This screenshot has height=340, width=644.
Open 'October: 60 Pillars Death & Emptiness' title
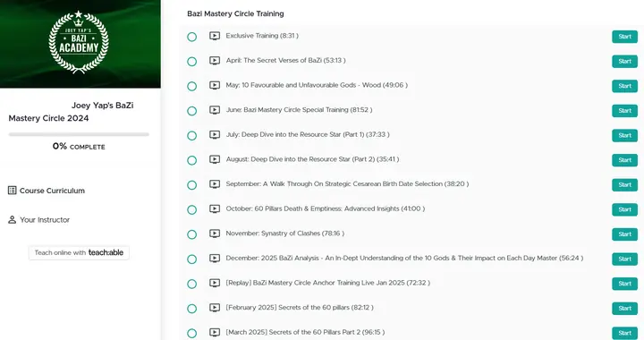click(x=326, y=208)
